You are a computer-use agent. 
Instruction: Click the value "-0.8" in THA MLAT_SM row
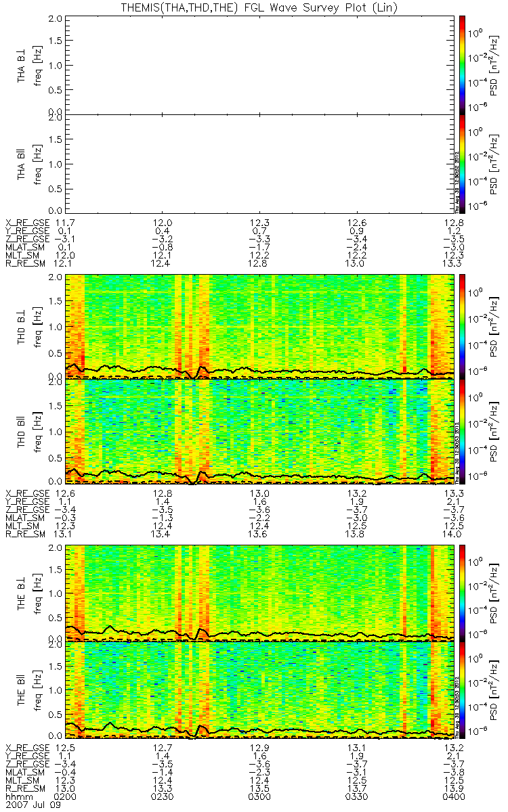(x=163, y=247)
